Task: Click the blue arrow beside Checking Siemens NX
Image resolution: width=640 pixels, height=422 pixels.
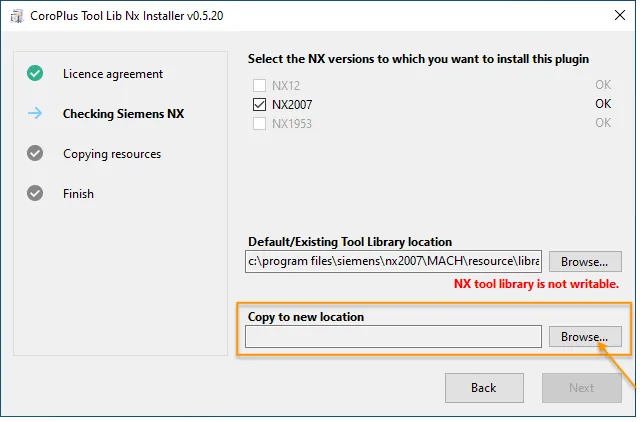Action: click(x=35, y=114)
